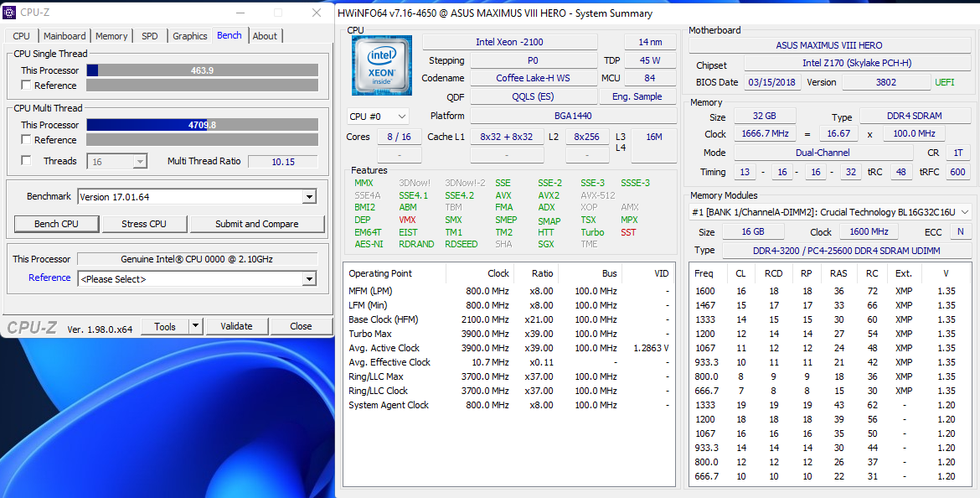Screen dimensions: 980x498
Task: Click the CPU-Z title bar app icon
Action: coord(9,13)
